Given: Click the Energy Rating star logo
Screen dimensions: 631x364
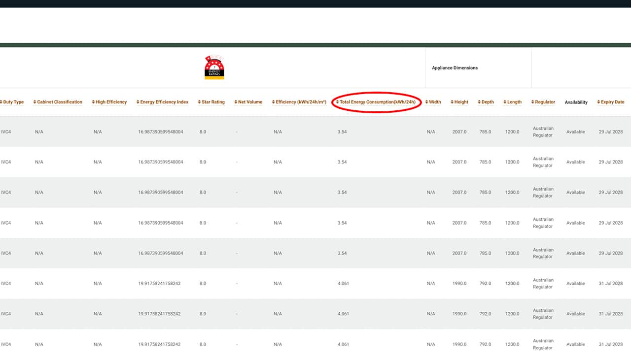Looking at the screenshot, I should [x=214, y=67].
